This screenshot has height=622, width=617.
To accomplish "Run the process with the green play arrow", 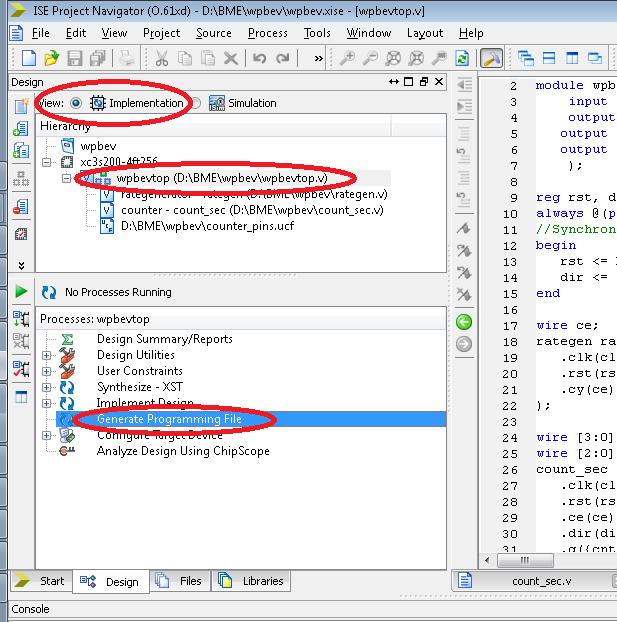I will [x=21, y=292].
